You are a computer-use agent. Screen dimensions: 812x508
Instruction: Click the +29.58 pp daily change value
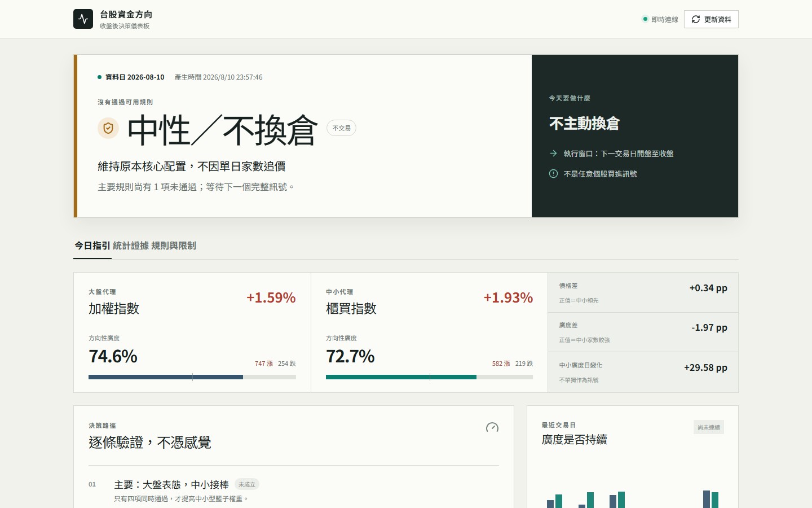[705, 367]
